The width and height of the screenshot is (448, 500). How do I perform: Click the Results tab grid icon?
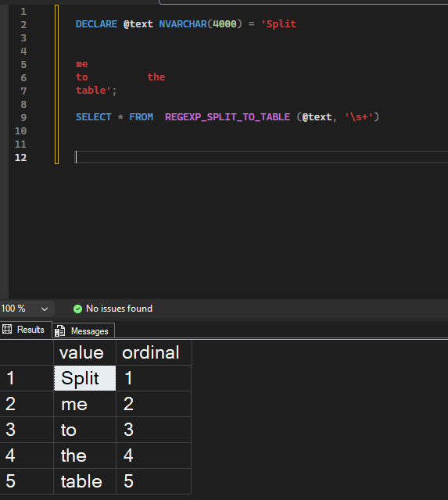coord(7,329)
